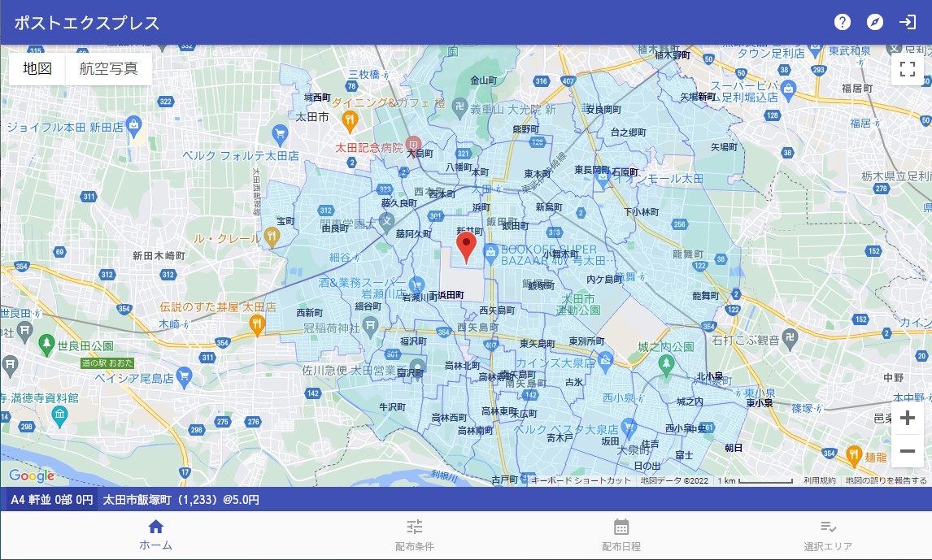The image size is (932, 560).
Task: Click the 三枚橋 station label
Action: point(364,74)
